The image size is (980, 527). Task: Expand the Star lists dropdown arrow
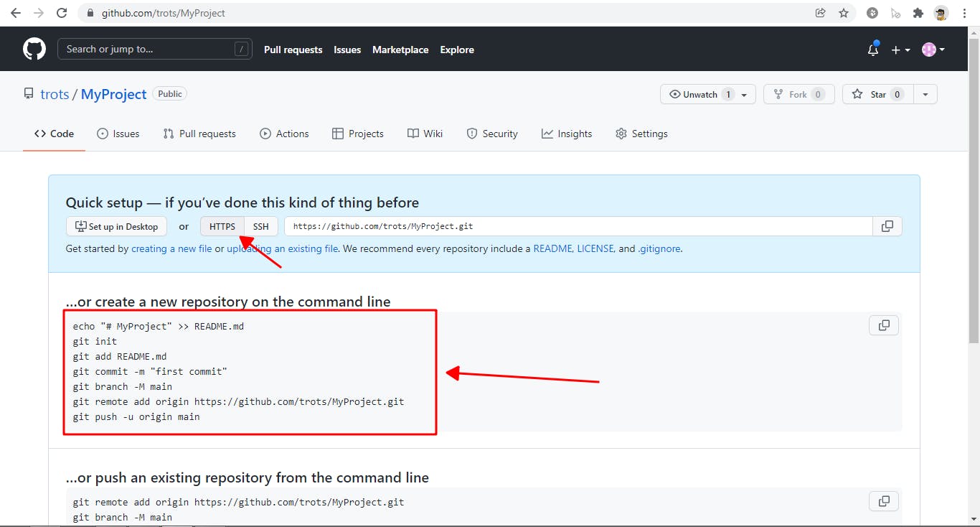pos(925,94)
